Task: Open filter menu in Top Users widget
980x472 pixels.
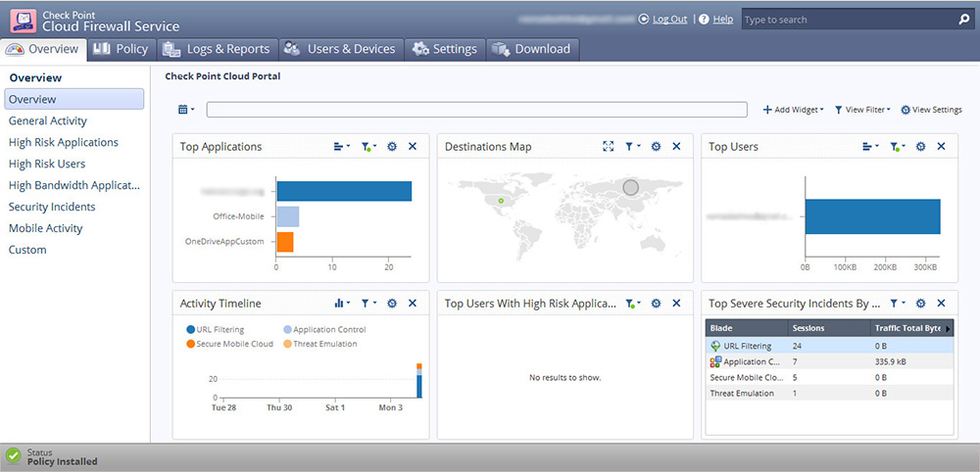Action: click(898, 147)
